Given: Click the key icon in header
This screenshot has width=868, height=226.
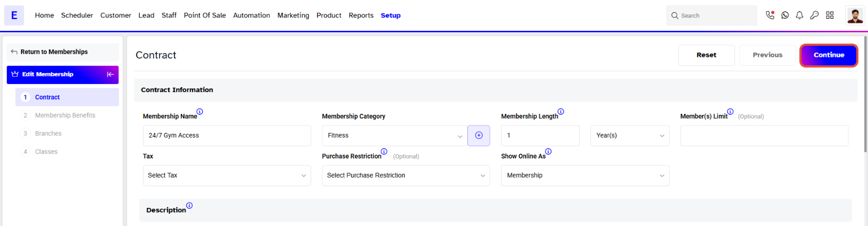Looking at the screenshot, I should point(814,15).
